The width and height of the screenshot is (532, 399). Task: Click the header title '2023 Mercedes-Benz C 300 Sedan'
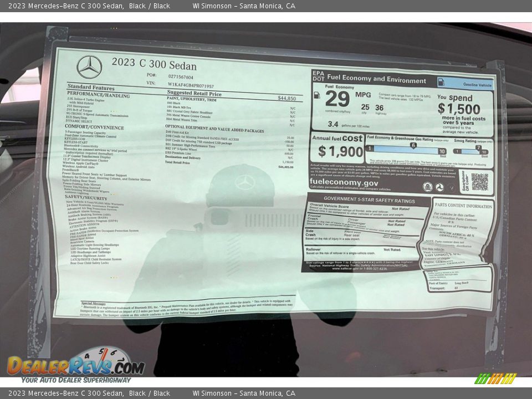[x=65, y=6]
